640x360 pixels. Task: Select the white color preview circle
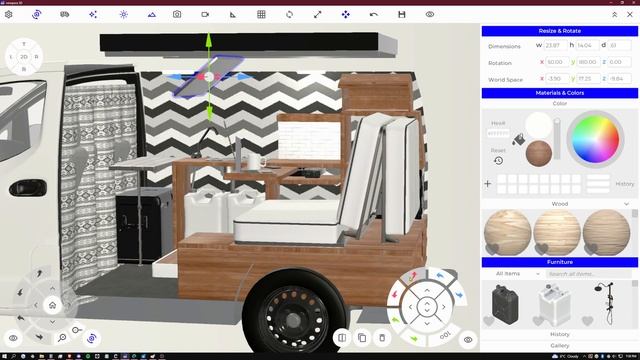pyautogui.click(x=539, y=125)
